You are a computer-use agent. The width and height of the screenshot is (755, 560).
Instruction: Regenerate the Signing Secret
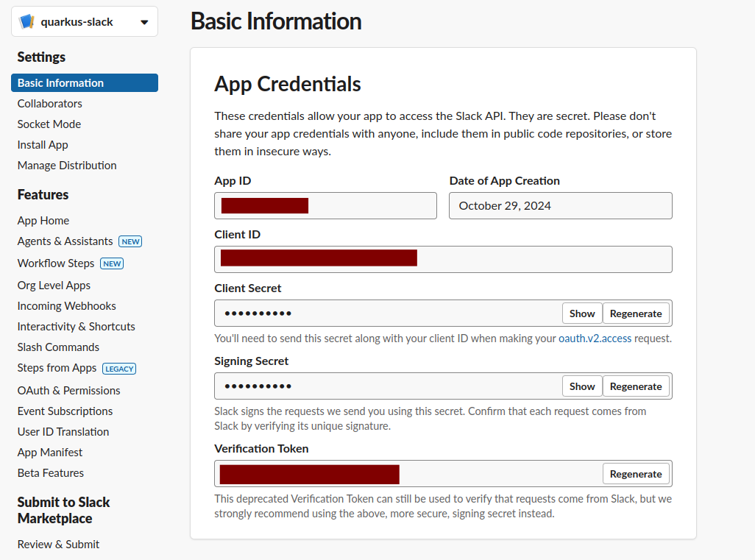[636, 386]
